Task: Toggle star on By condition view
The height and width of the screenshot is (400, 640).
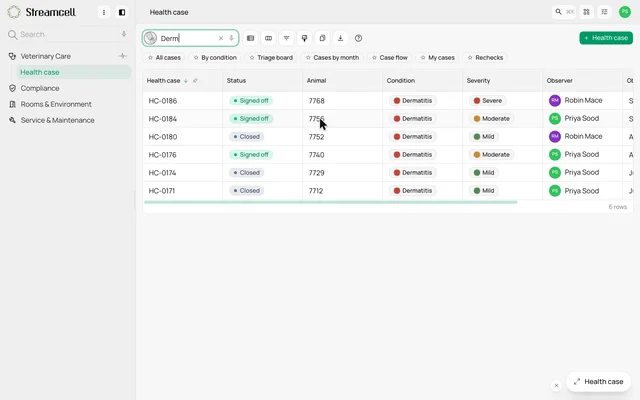Action: point(196,58)
